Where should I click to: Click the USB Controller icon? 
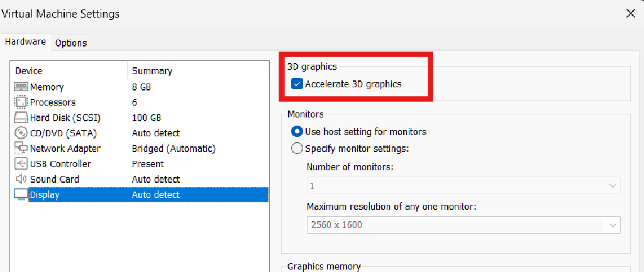(x=21, y=164)
